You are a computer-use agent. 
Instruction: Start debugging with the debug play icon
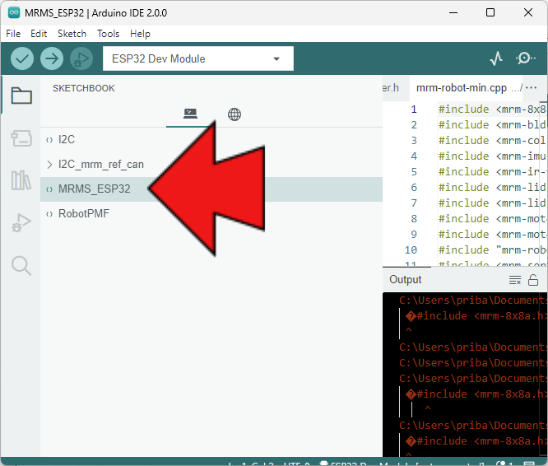pyautogui.click(x=81, y=58)
